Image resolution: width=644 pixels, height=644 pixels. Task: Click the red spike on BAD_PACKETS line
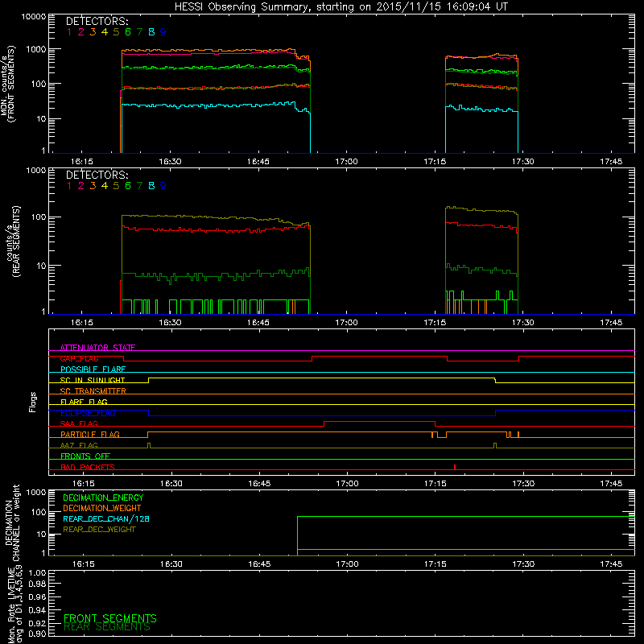click(x=455, y=467)
